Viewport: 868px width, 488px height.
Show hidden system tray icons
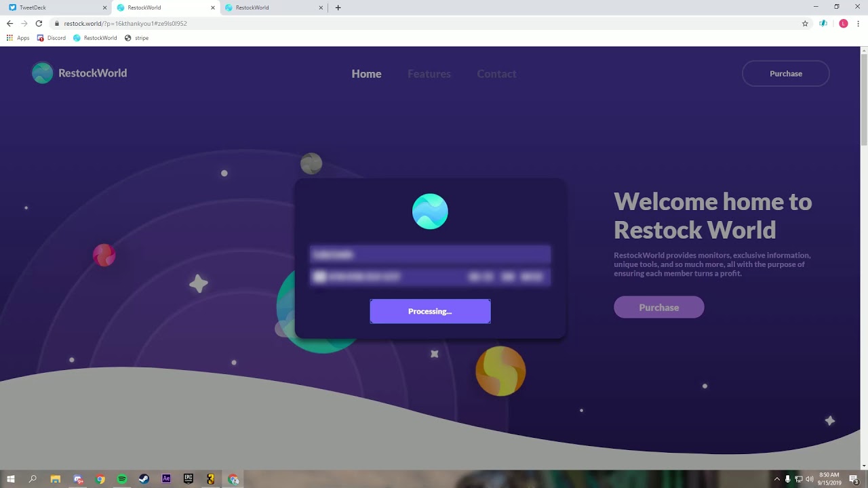777,479
